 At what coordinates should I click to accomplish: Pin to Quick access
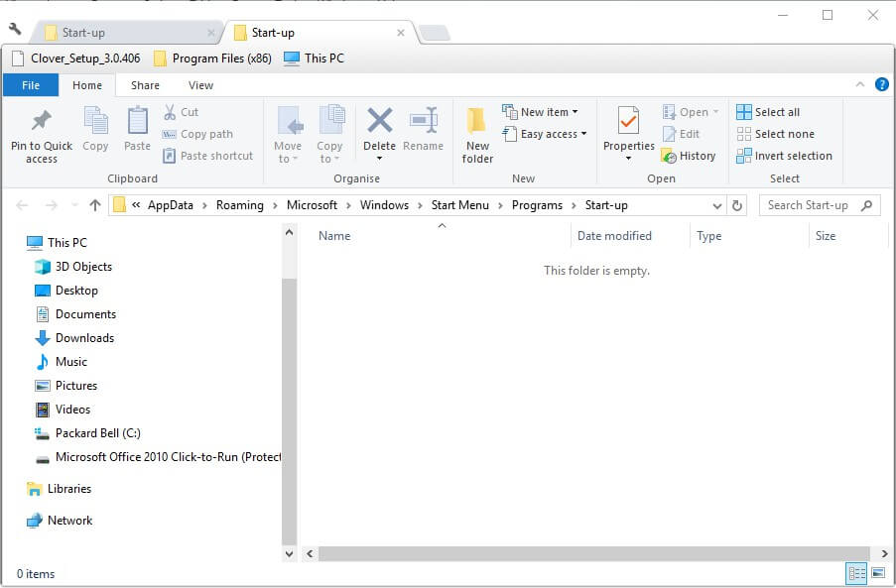[x=42, y=136]
